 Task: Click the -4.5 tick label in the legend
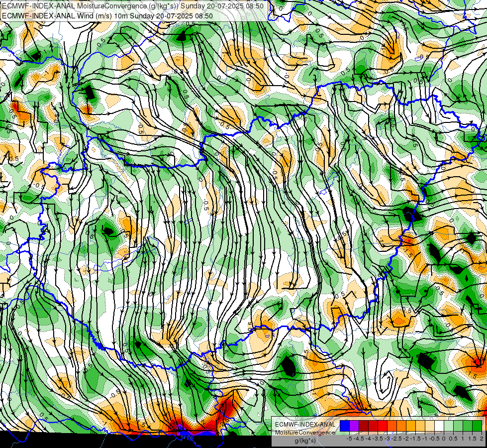point(359,439)
